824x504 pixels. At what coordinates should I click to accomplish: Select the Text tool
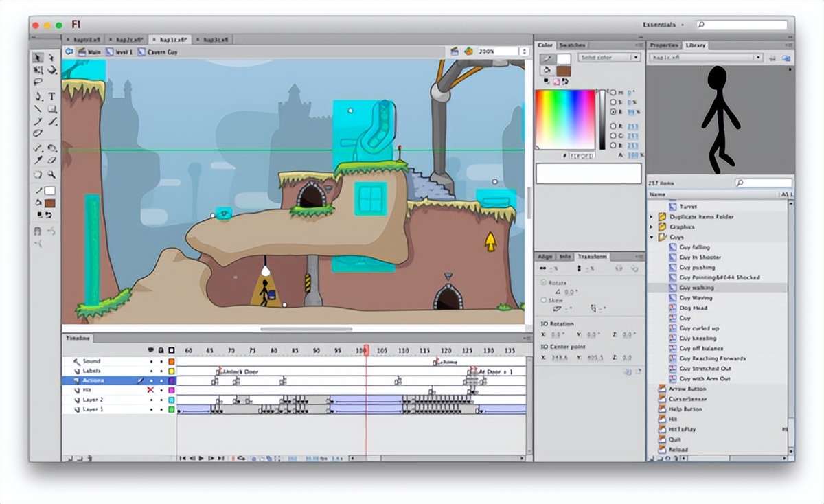click(51, 96)
